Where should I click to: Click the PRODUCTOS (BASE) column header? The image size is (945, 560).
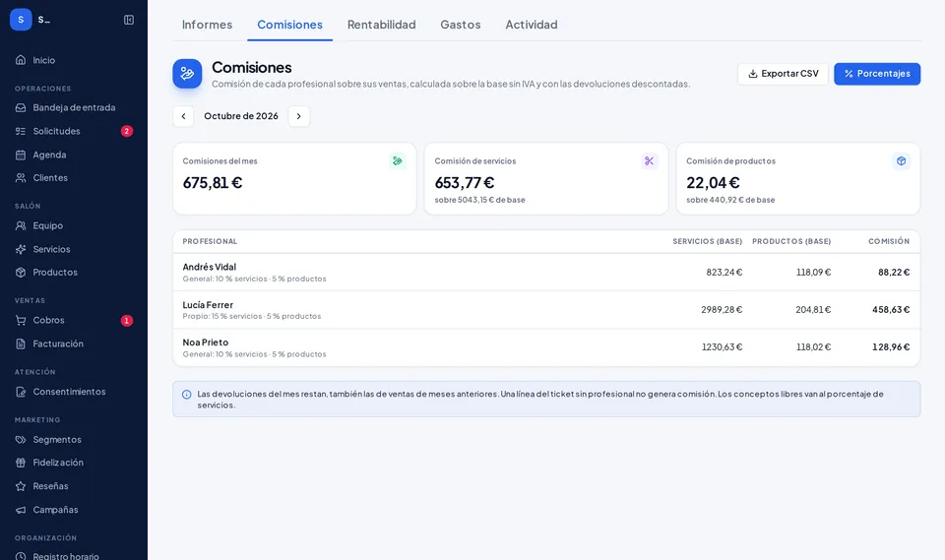[791, 241]
